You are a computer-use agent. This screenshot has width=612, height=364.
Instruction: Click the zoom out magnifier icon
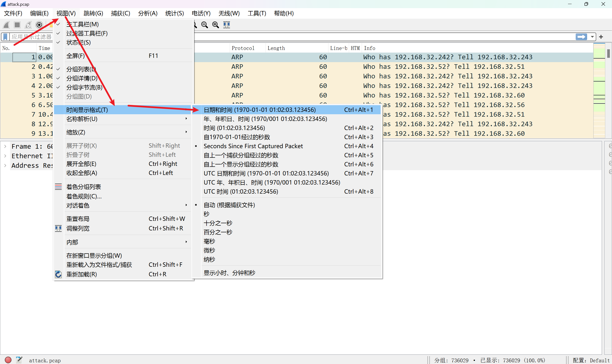click(x=205, y=25)
